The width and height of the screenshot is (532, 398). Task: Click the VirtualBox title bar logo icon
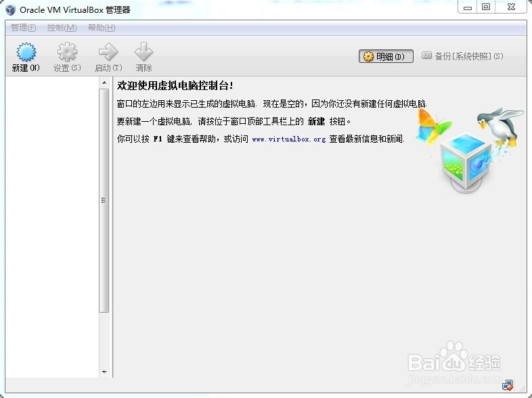[x=11, y=10]
